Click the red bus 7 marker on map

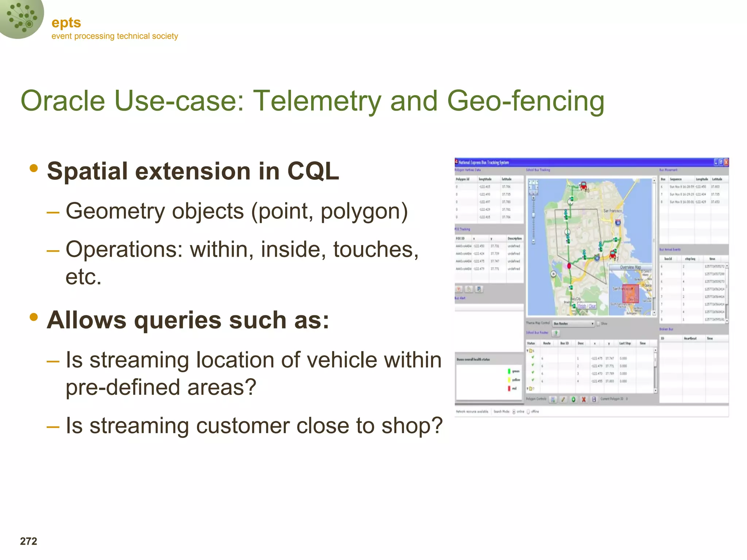tap(613, 254)
